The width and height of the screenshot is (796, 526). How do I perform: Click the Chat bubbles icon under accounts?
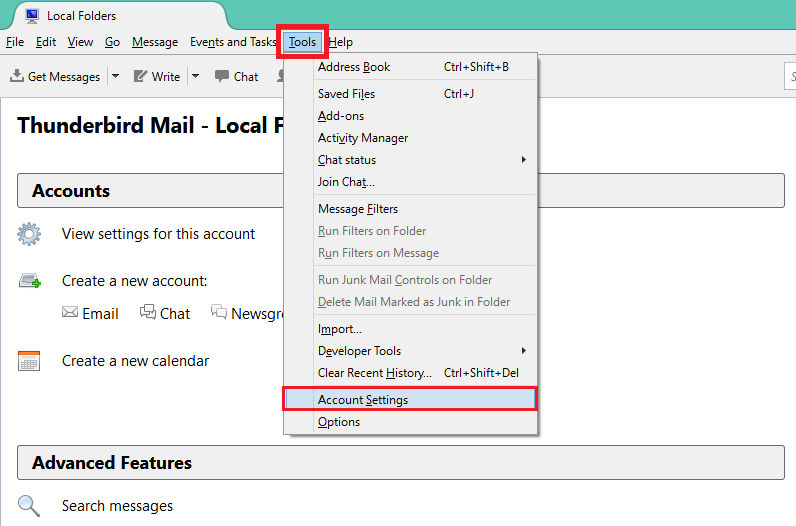click(148, 312)
